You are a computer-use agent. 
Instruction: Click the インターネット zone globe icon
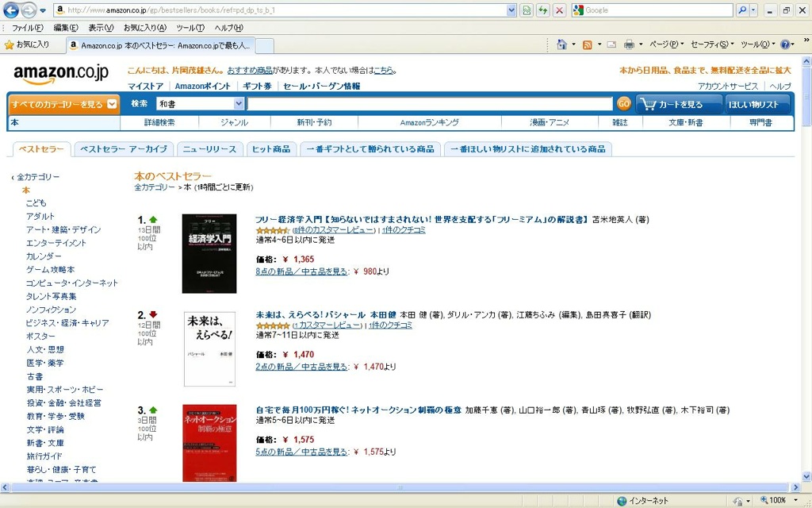coord(622,501)
